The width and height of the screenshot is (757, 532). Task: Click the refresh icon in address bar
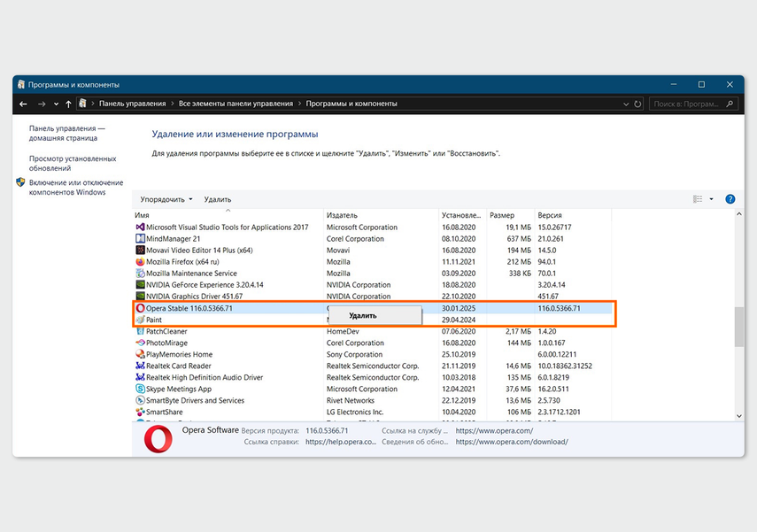(x=638, y=104)
